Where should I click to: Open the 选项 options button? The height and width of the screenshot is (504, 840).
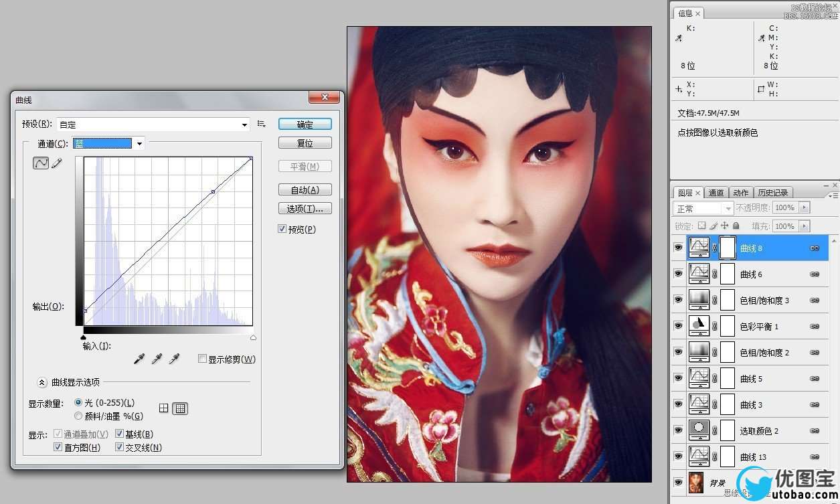[x=305, y=208]
